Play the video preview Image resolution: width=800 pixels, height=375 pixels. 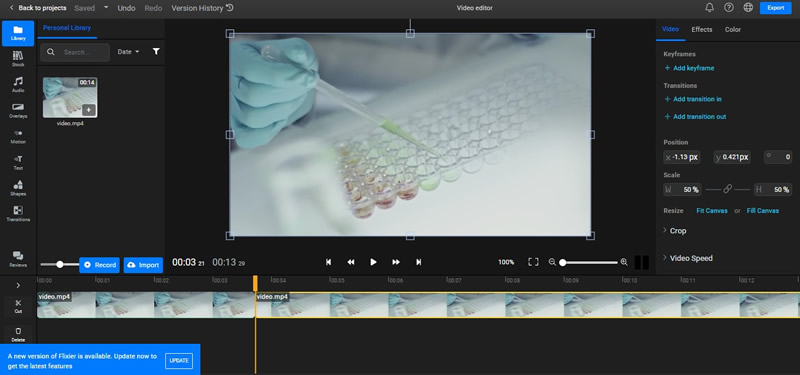point(373,262)
